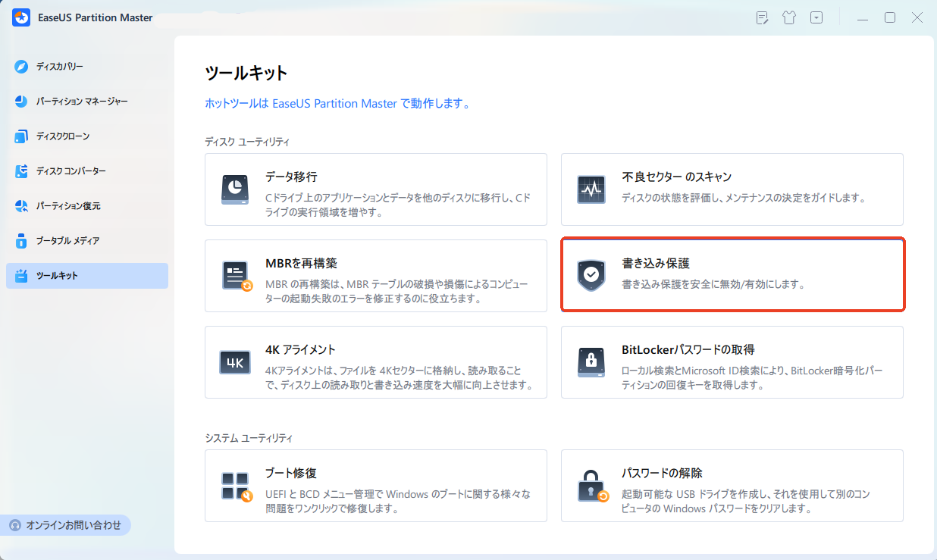This screenshot has width=937, height=560.
Task: Click the write protection shield icon
Action: click(591, 276)
